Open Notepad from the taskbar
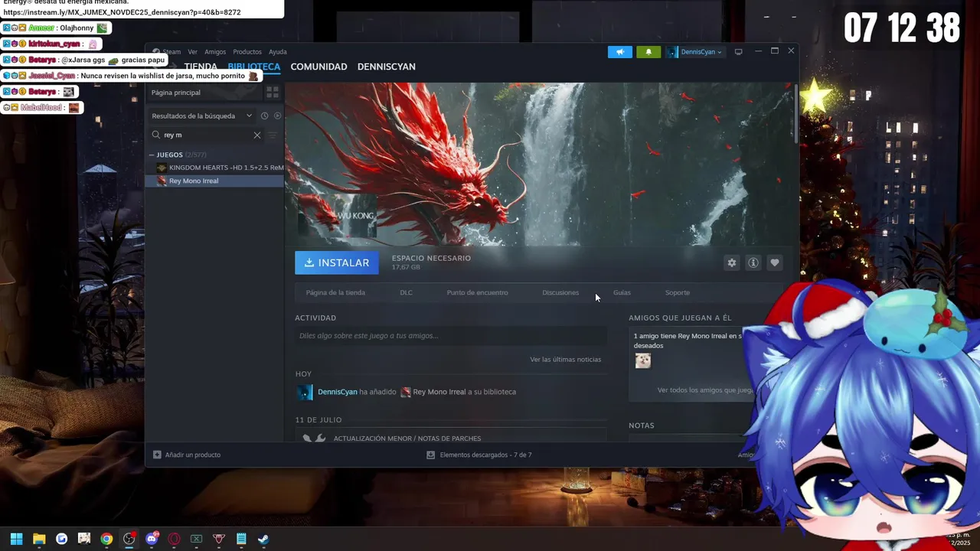Viewport: 980px width, 551px height. 241,539
